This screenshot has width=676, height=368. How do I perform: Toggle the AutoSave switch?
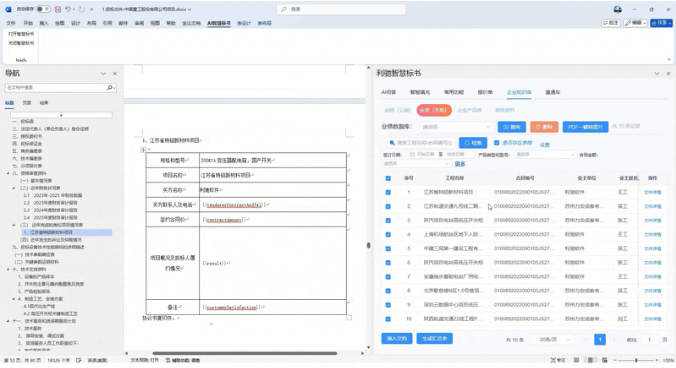pos(43,9)
